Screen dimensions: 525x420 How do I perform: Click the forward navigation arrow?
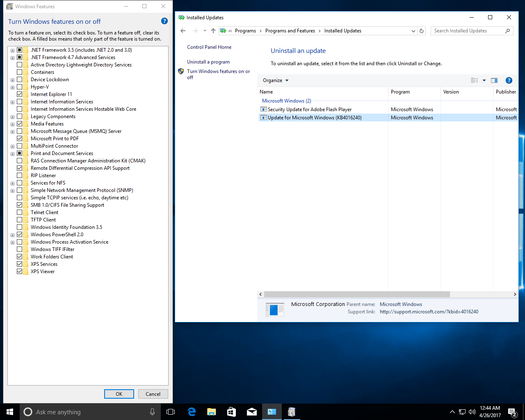[x=195, y=31]
